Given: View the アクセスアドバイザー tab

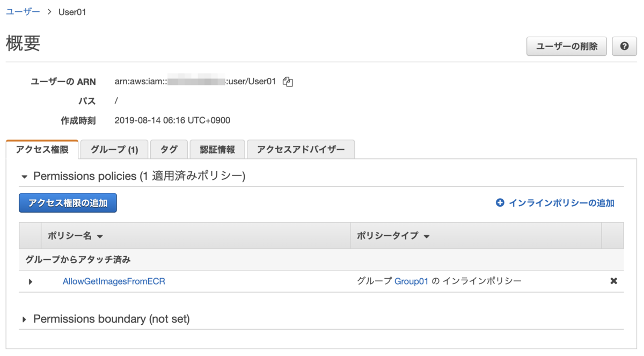Looking at the screenshot, I should 301,149.
